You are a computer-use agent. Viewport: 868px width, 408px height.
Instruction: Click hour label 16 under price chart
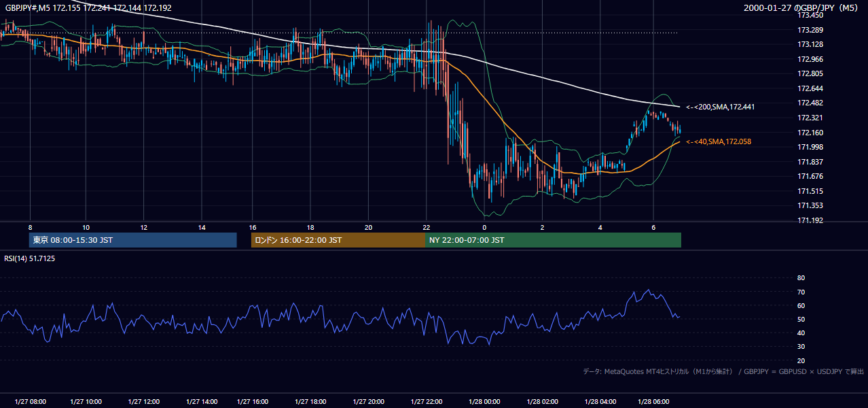pos(252,227)
